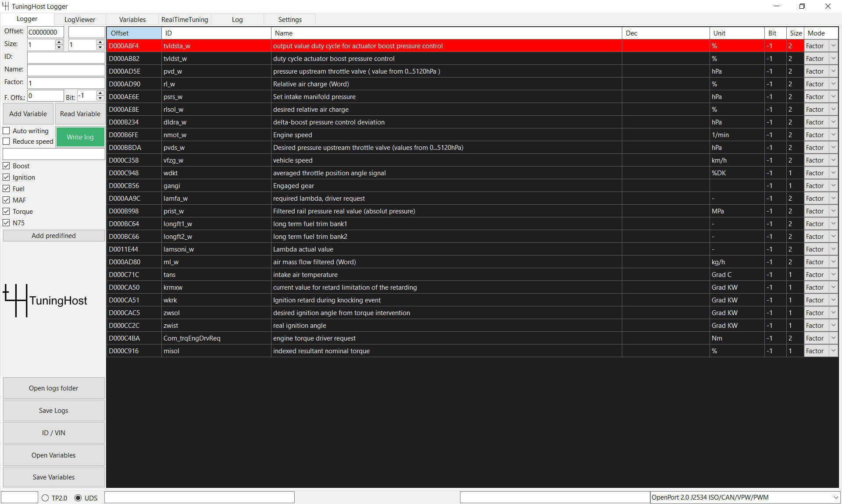Sort by the Offset column header

coord(133,33)
